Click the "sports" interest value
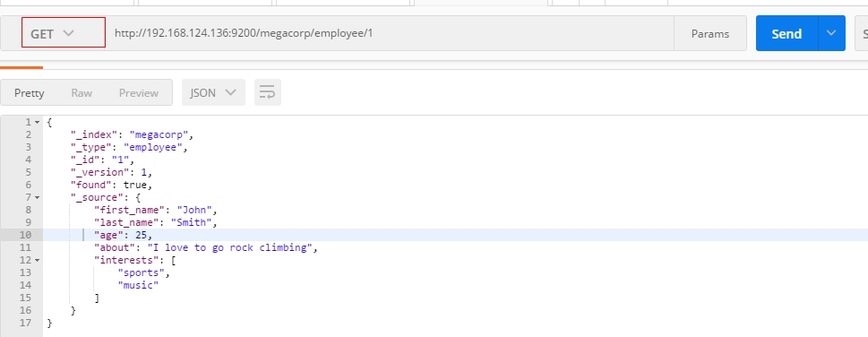 pyautogui.click(x=142, y=272)
